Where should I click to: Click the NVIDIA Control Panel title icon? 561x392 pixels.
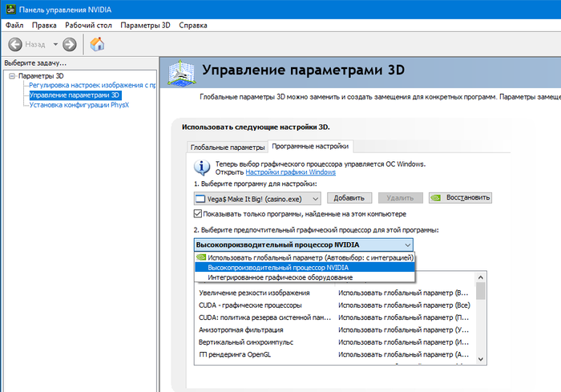click(10, 10)
